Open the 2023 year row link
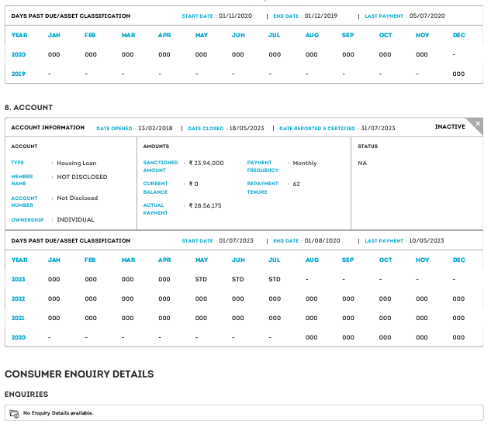498x448 pixels. [x=19, y=279]
